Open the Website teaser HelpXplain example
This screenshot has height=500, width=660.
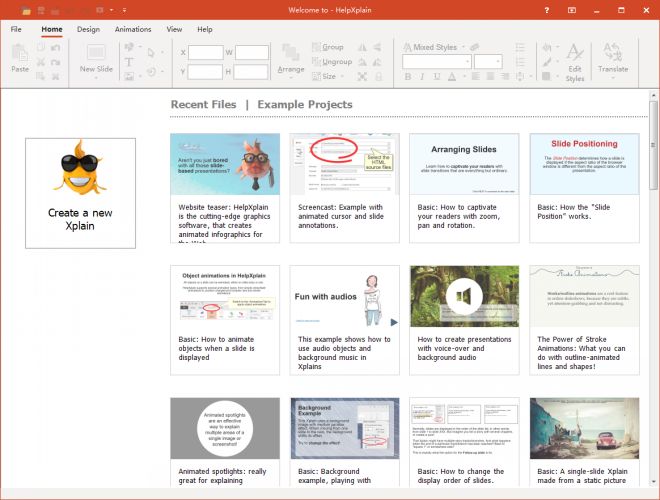click(x=225, y=188)
